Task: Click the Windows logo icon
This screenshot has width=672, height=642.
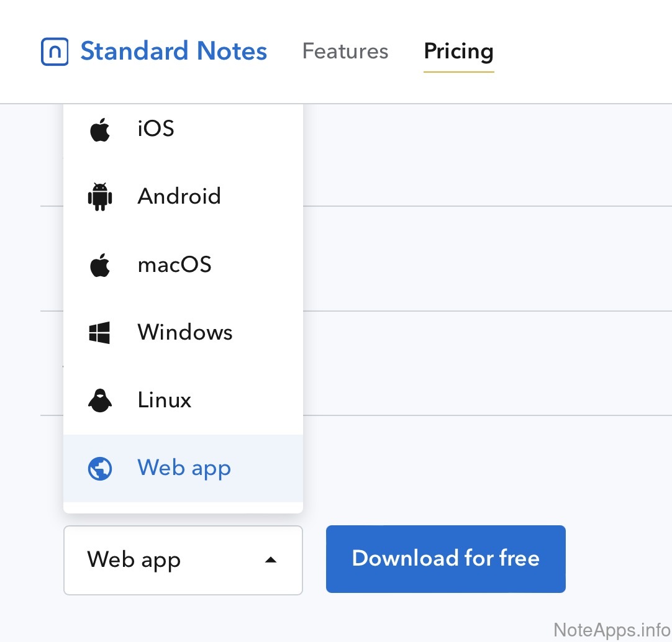Action: click(x=100, y=333)
